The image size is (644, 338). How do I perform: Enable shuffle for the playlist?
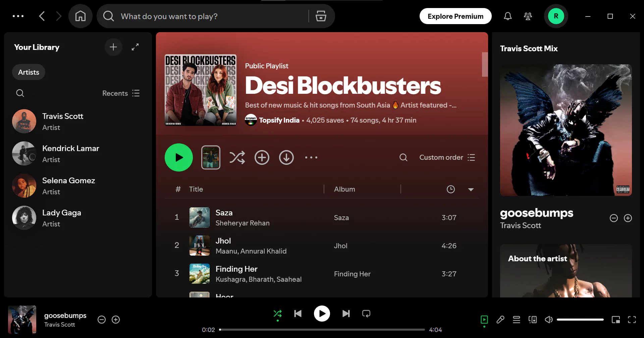237,157
